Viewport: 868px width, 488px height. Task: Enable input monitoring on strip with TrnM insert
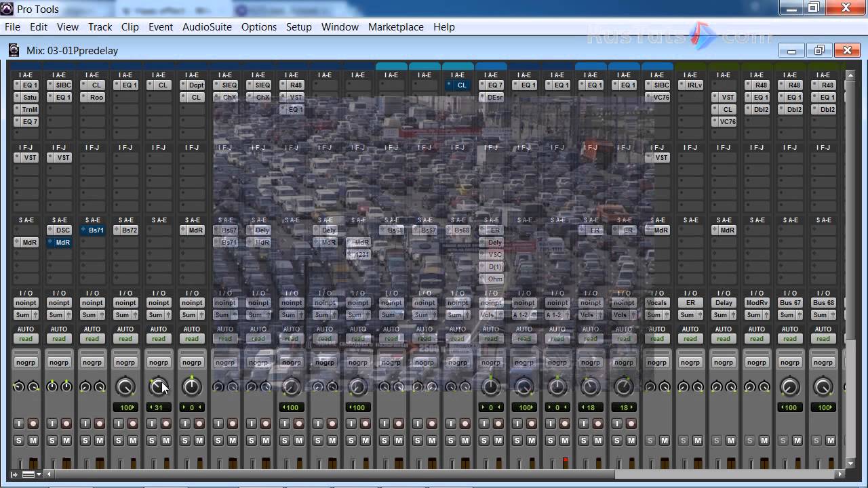(19, 424)
